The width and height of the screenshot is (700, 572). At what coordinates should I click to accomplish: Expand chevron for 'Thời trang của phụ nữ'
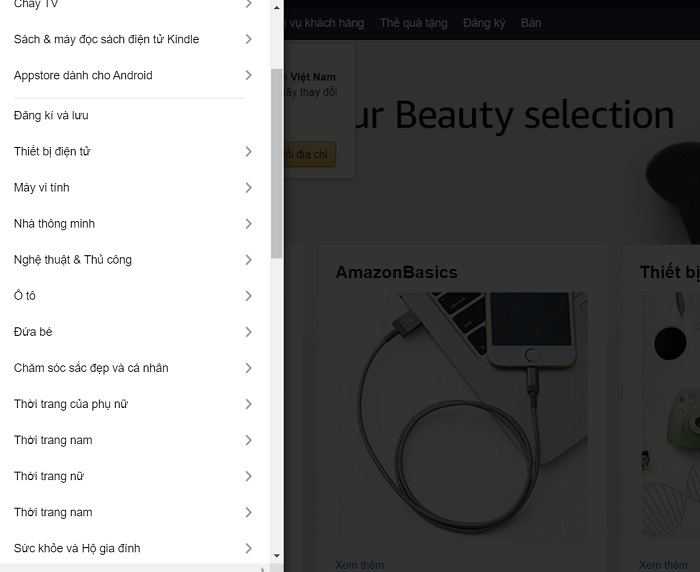(249, 404)
